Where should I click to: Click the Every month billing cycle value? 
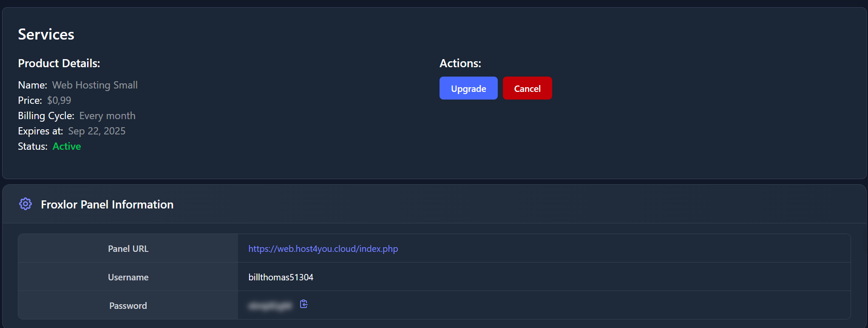tap(107, 116)
